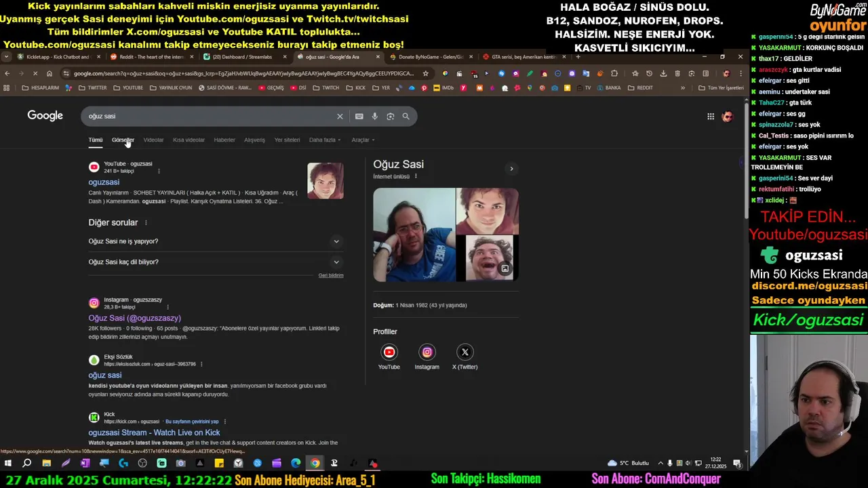The height and width of the screenshot is (488, 868).
Task: Open more options beside İnternet ünlüsü
Action: pos(416,176)
